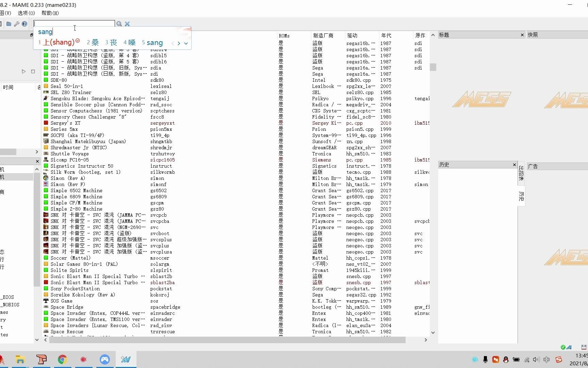Select IME candidate 2 桑

tap(93, 43)
